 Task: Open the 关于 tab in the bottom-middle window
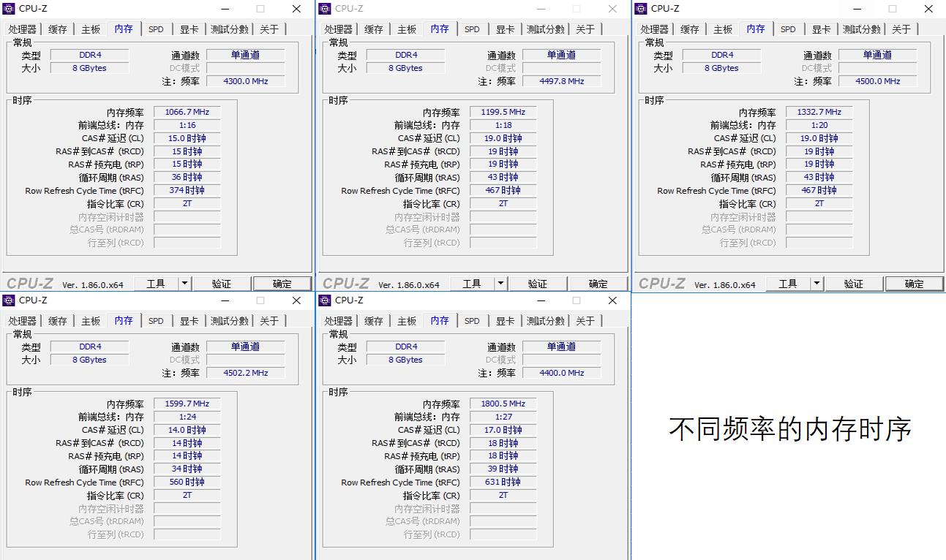(x=586, y=320)
